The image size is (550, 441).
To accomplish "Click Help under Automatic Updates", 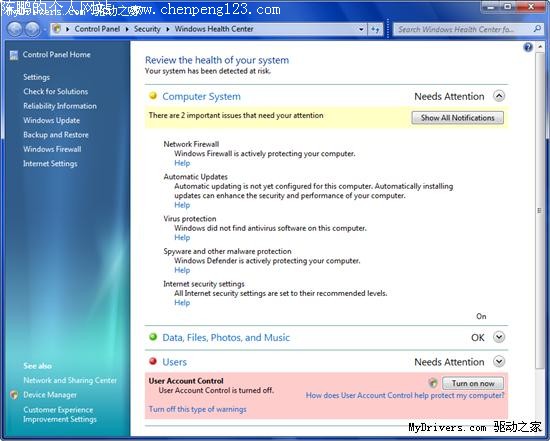I will coord(182,205).
